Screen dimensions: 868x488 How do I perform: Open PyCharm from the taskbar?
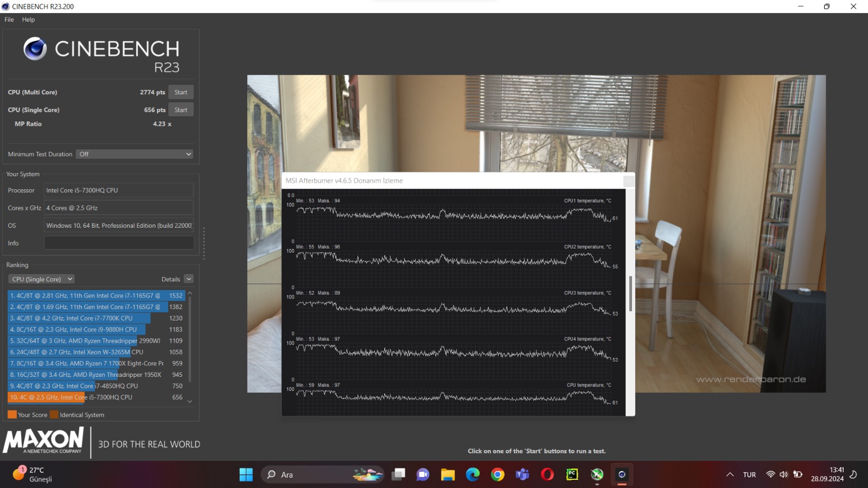point(572,474)
